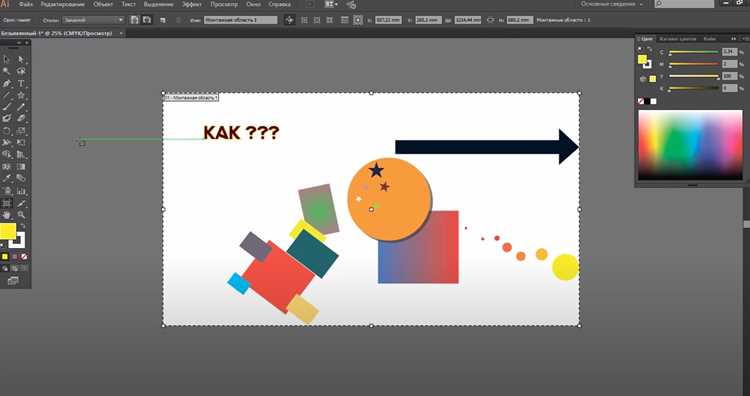Screen dimensions: 750x396
Task: Click the Black (K) slider in Color panel
Action: [x=694, y=88]
